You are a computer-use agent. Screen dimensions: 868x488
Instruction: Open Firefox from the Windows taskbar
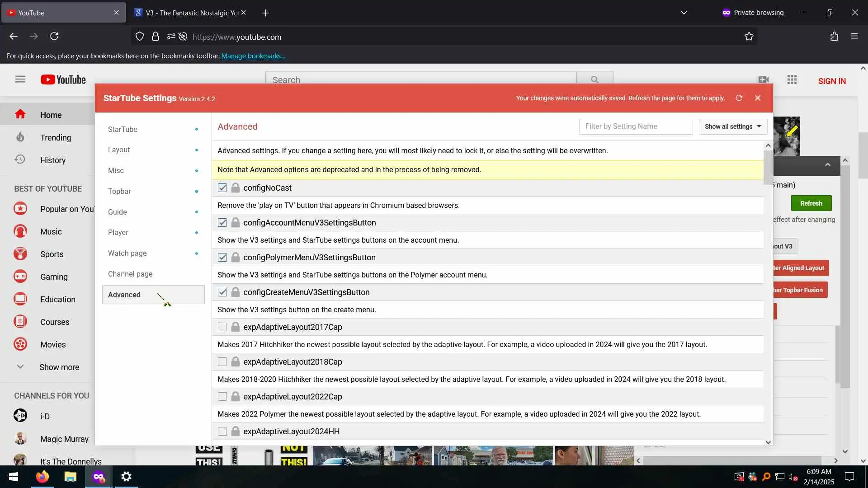point(42,477)
